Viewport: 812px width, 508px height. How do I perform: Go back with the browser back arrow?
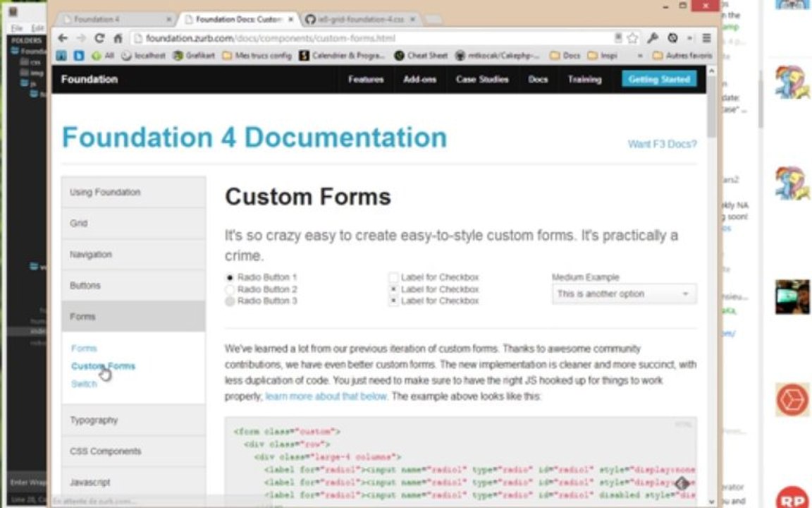63,38
